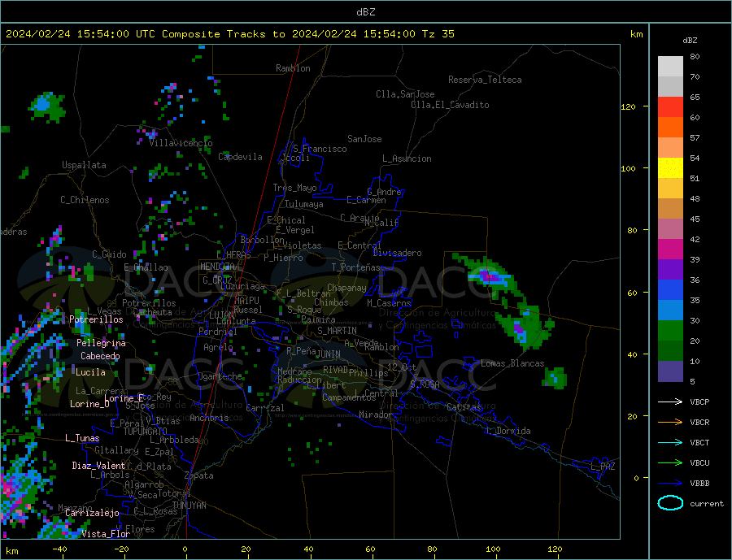Click the 'Clla.El_Cavadito' label
This screenshot has height=560, width=732.
pyautogui.click(x=450, y=105)
